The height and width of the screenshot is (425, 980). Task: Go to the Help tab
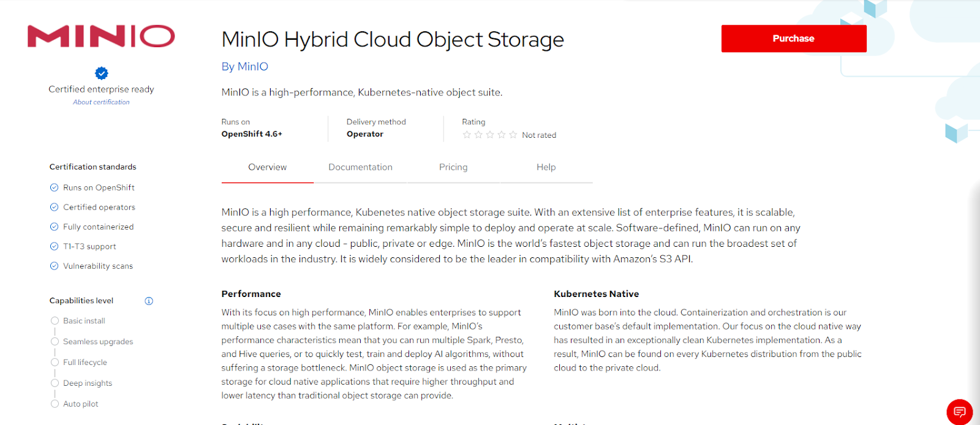point(546,167)
